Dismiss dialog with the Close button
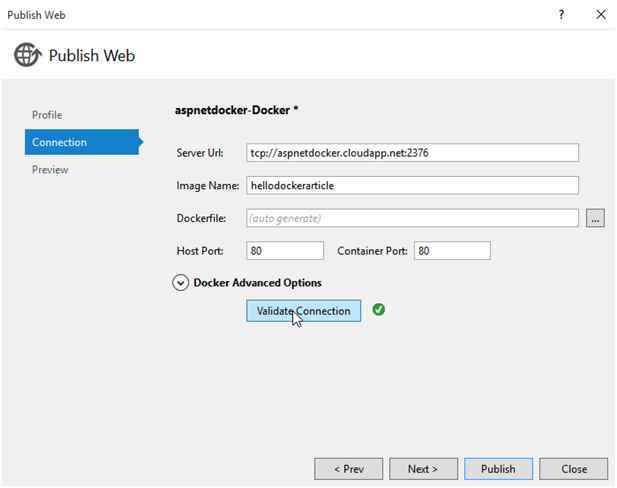The height and width of the screenshot is (488, 617). 574,468
